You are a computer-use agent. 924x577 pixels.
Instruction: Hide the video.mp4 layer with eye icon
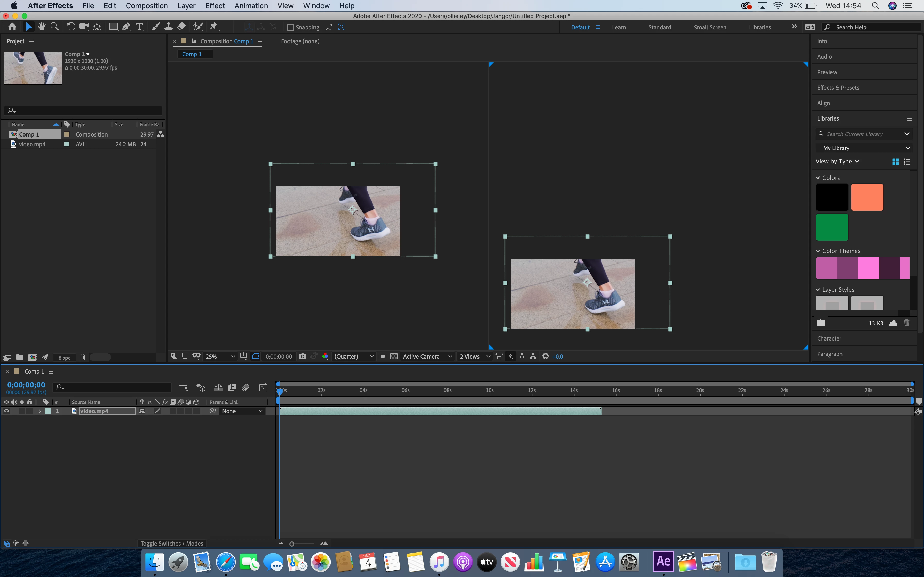click(x=6, y=411)
